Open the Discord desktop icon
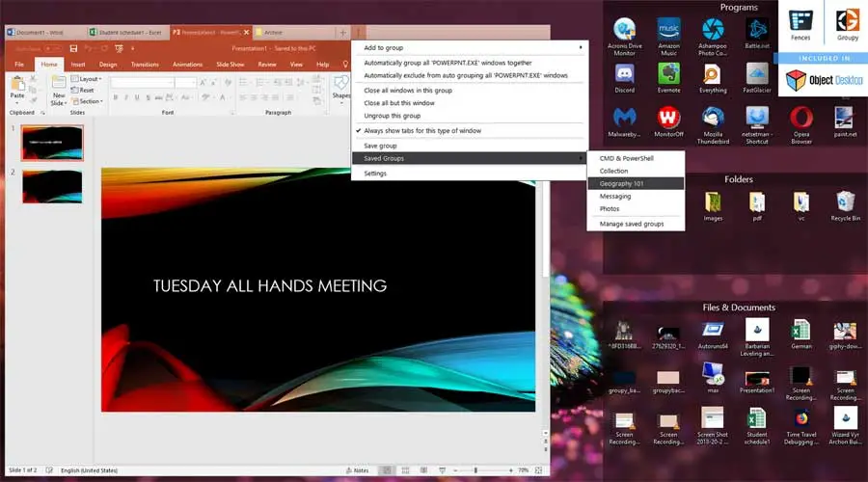The height and width of the screenshot is (482, 868). point(624,77)
